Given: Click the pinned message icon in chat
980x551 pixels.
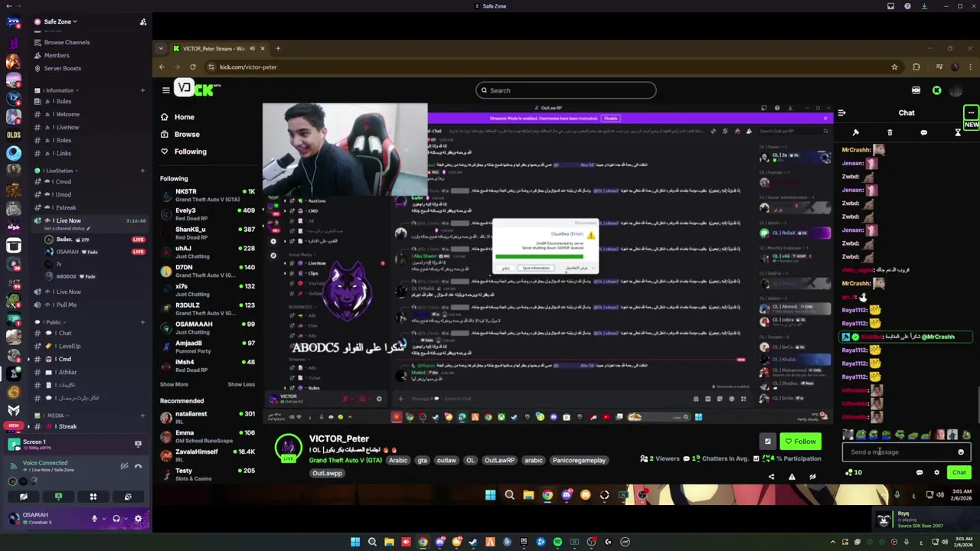Looking at the screenshot, I should coord(855,132).
